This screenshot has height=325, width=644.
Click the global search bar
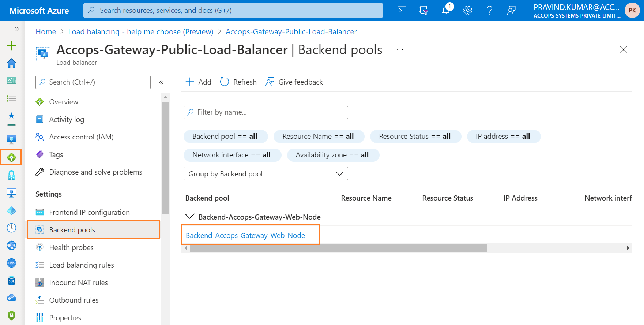pos(233,10)
